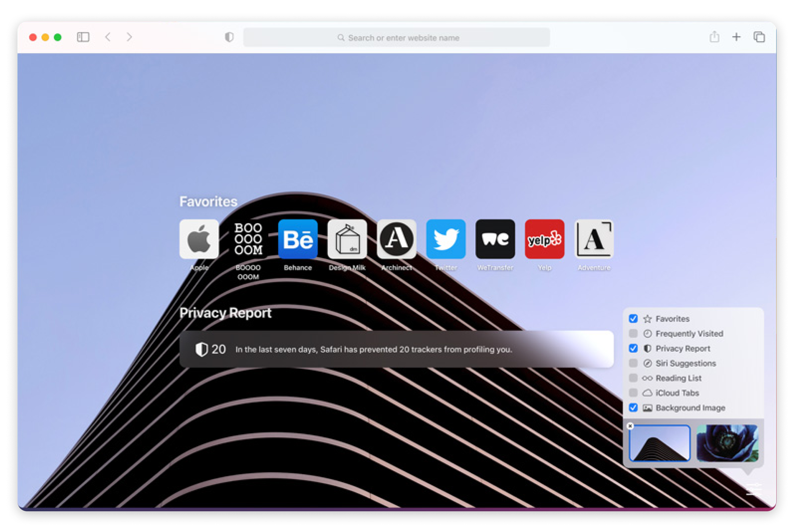
Task: Enable the Siri Suggestions checkbox
Action: pyautogui.click(x=633, y=363)
